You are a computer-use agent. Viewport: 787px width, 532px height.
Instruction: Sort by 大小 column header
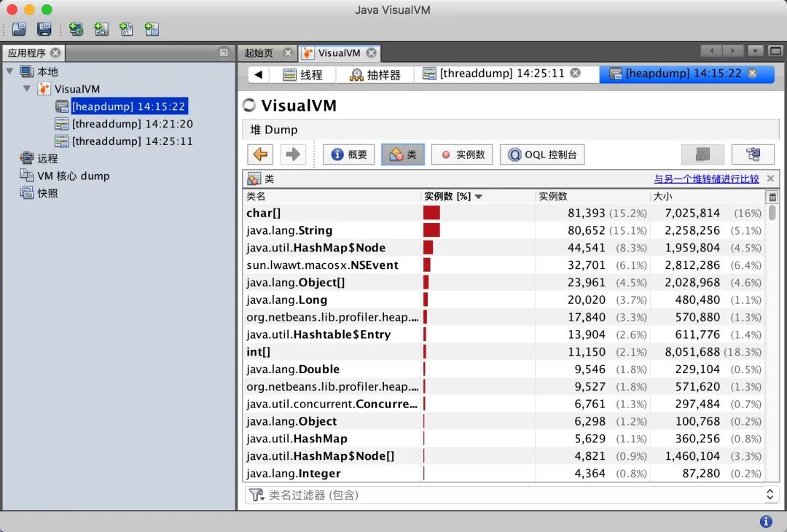tap(707, 196)
